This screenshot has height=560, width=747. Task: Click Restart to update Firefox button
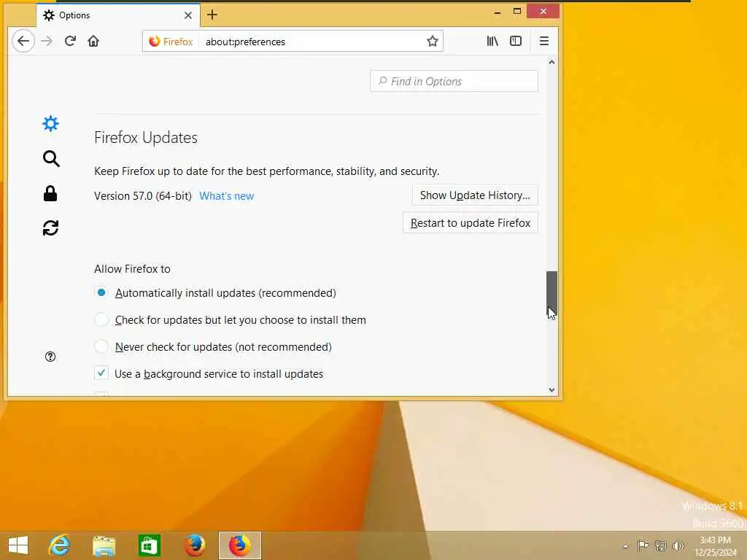coord(471,223)
